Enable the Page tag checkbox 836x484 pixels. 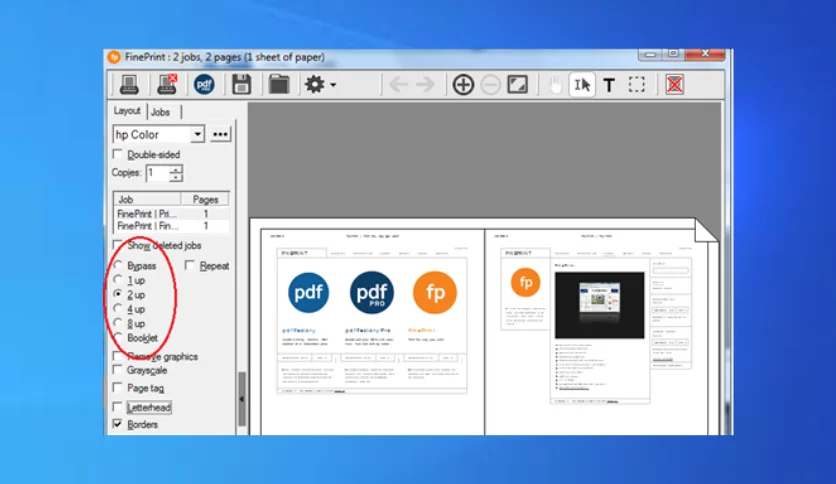point(117,387)
